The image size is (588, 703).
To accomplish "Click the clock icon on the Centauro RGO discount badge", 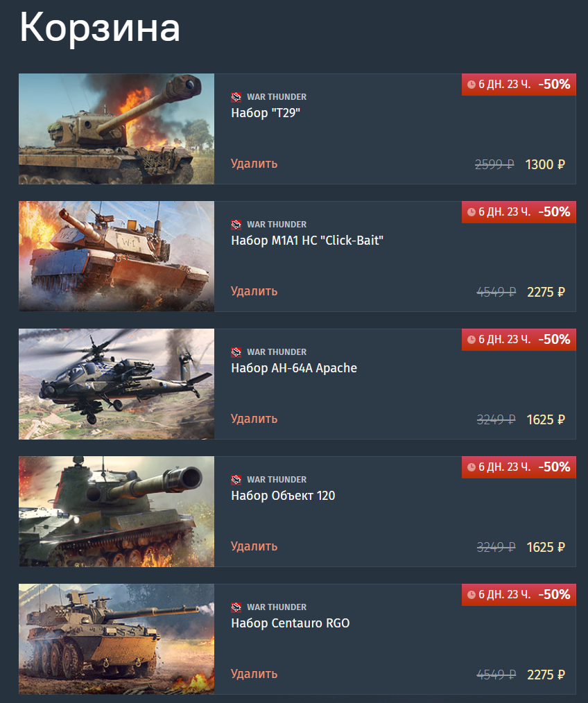I will point(472,595).
